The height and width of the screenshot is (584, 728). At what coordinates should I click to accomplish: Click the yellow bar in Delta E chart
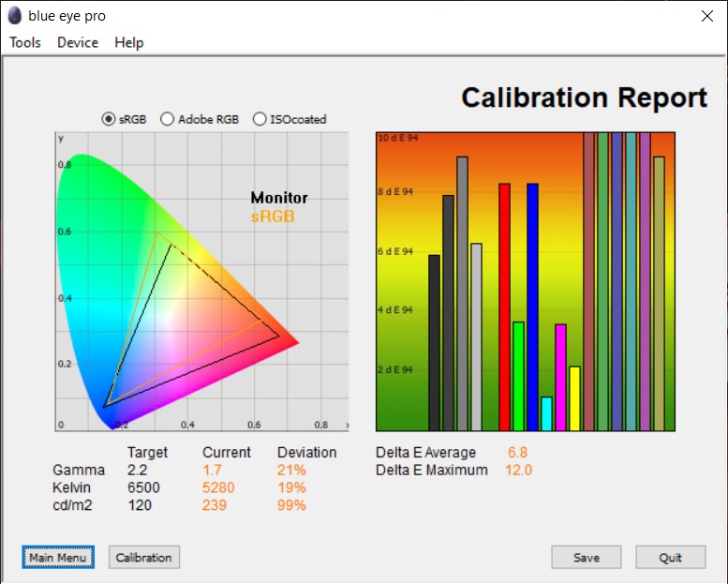point(574,397)
